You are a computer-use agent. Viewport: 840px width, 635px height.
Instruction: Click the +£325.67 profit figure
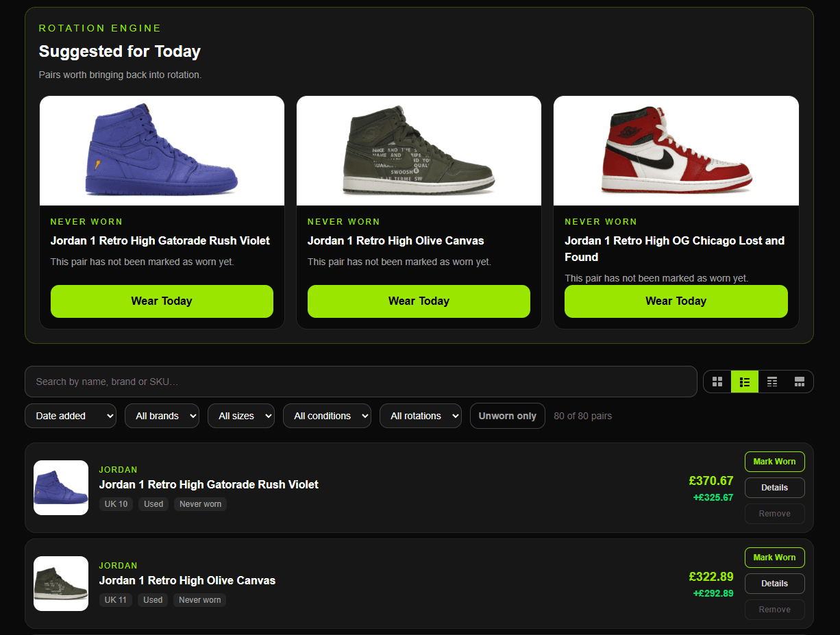[713, 498]
